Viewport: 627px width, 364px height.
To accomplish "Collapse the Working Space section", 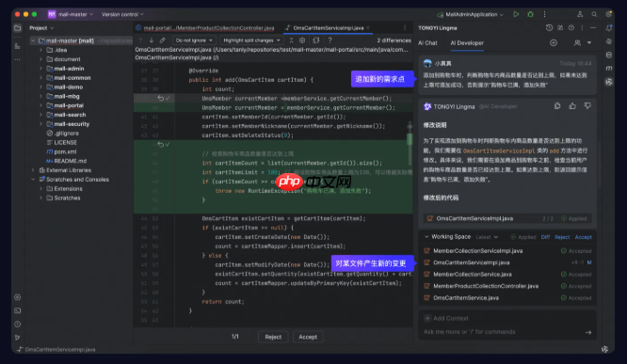I will click(x=426, y=236).
